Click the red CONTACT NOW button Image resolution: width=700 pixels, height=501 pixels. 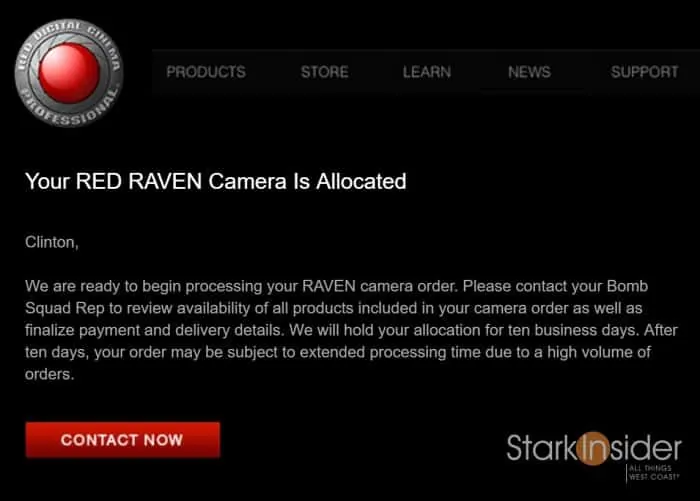123,440
